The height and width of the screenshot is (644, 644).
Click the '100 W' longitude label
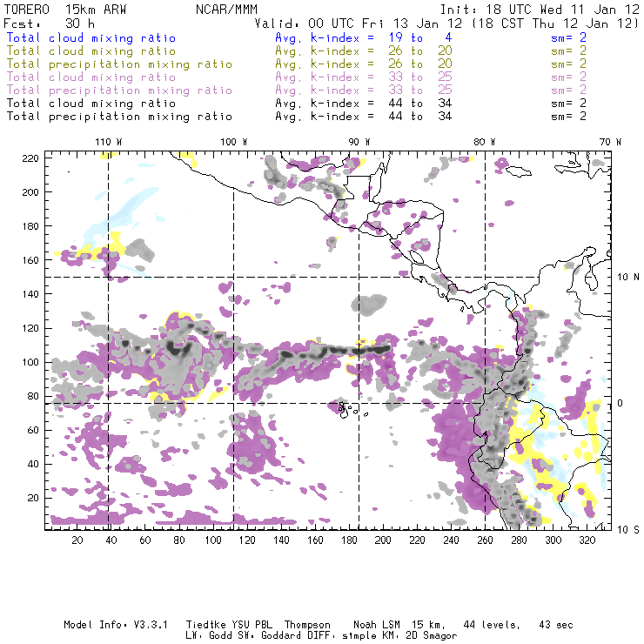coord(234,142)
